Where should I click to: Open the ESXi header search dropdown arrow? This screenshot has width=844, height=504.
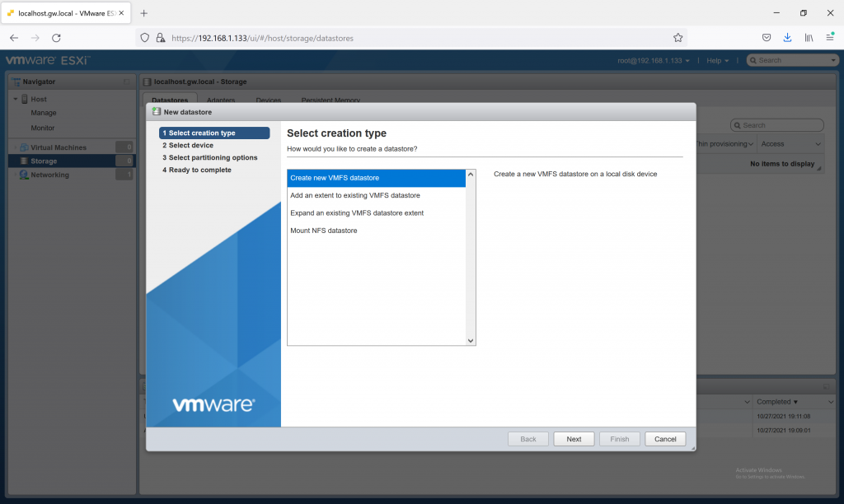(833, 60)
